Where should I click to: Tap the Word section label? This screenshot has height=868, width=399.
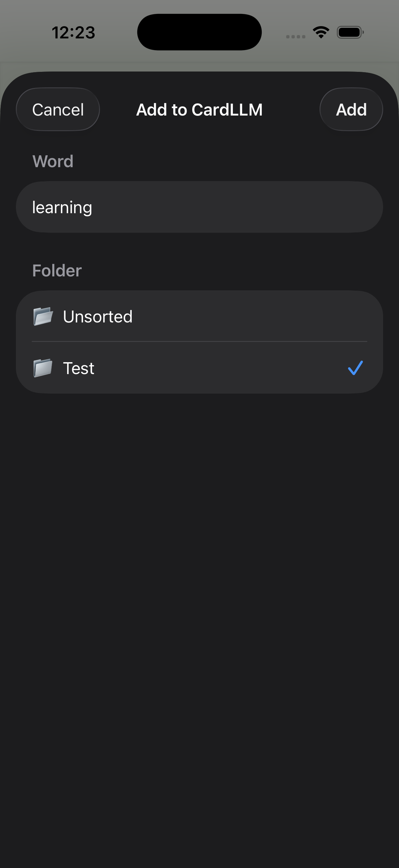53,161
